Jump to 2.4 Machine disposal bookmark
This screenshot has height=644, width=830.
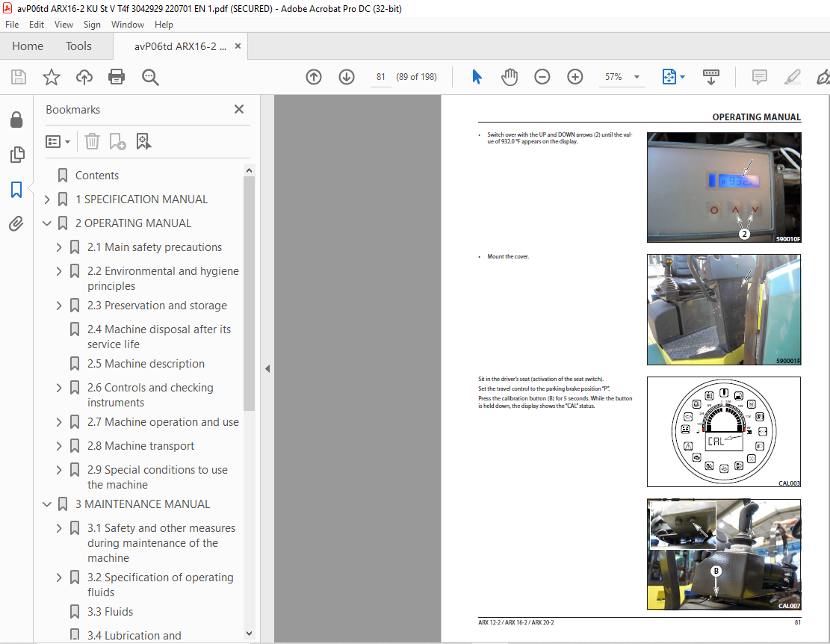pos(159,336)
